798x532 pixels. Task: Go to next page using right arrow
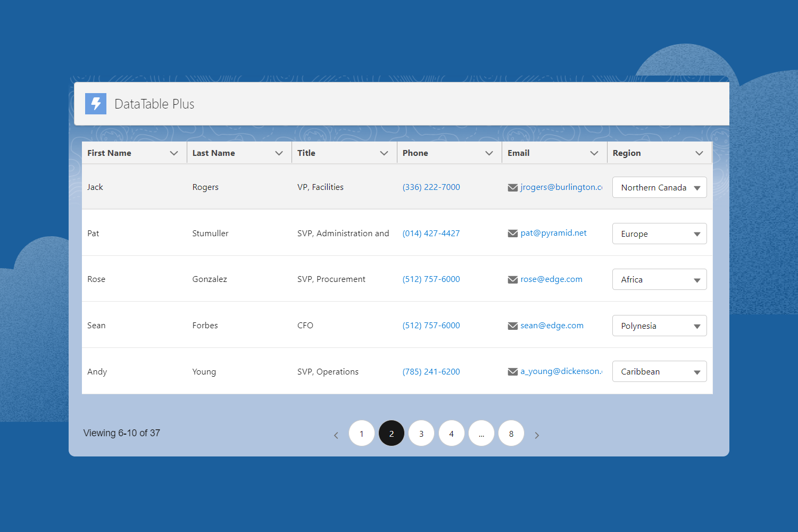tap(537, 435)
